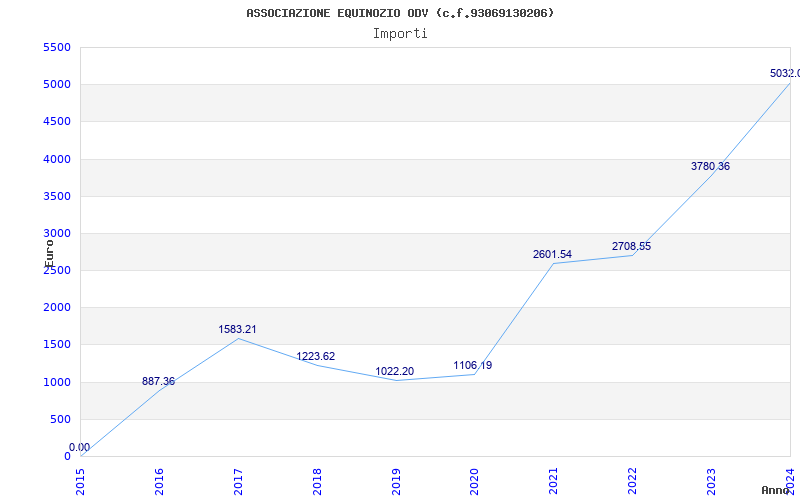
Task: Click the 5500 y-axis tick label
Action: click(x=57, y=47)
